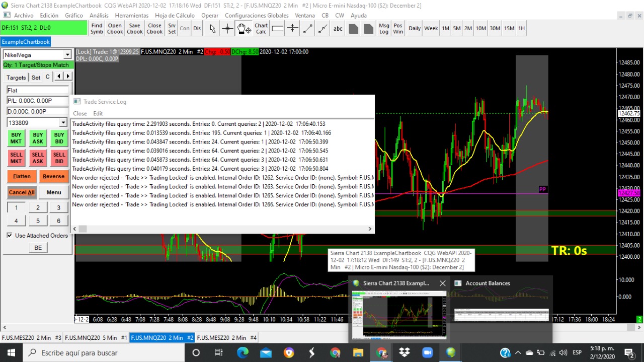Click the Flatten button
The height and width of the screenshot is (362, 644).
tap(22, 176)
